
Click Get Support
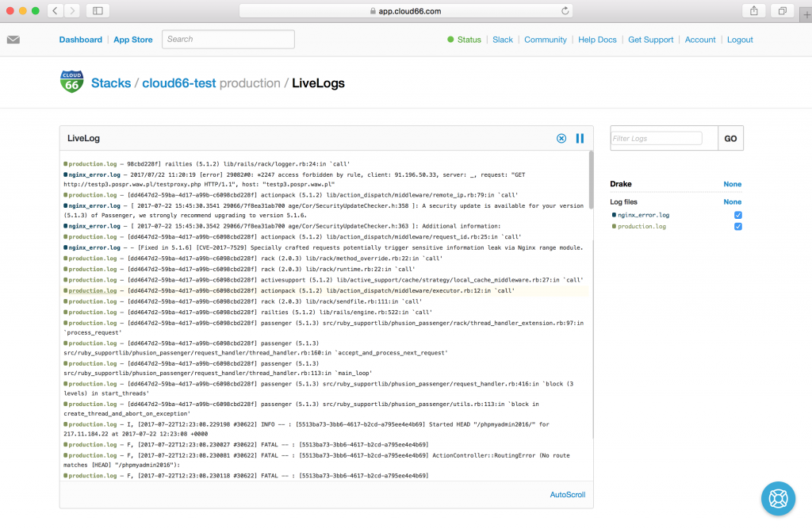click(650, 40)
